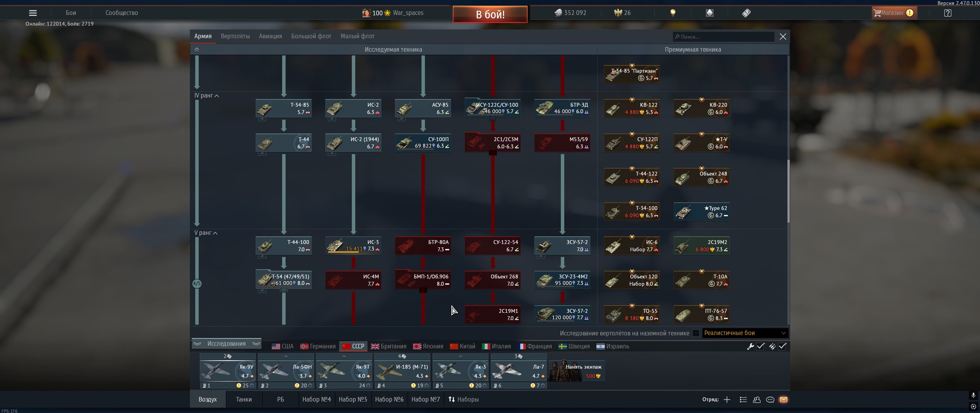Screen dimensions: 980x413
Task: Switch to the Авиация tab
Action: 270,36
